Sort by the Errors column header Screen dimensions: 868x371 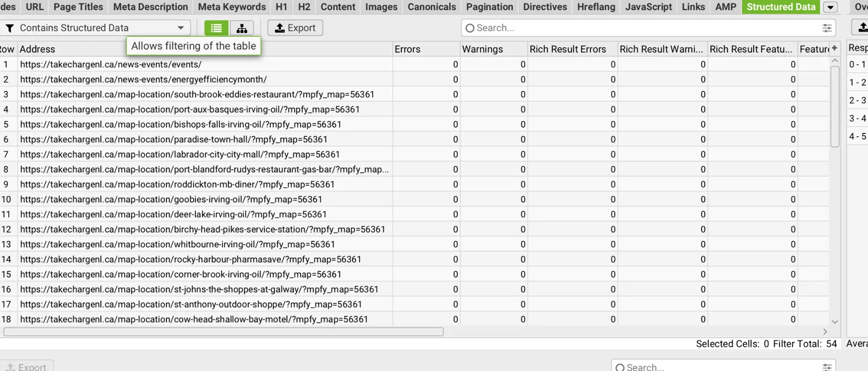[x=426, y=49]
